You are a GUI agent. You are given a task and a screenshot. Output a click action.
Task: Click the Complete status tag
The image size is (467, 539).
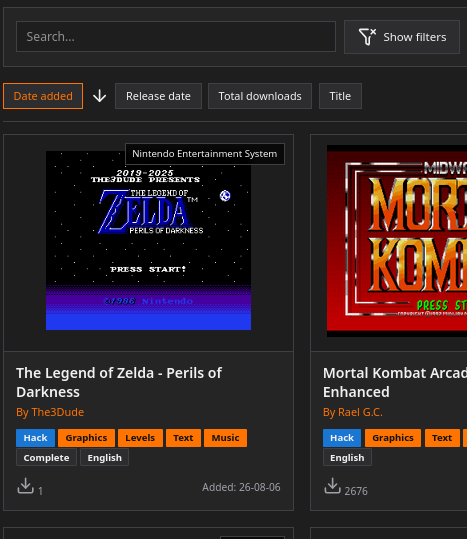[46, 458]
